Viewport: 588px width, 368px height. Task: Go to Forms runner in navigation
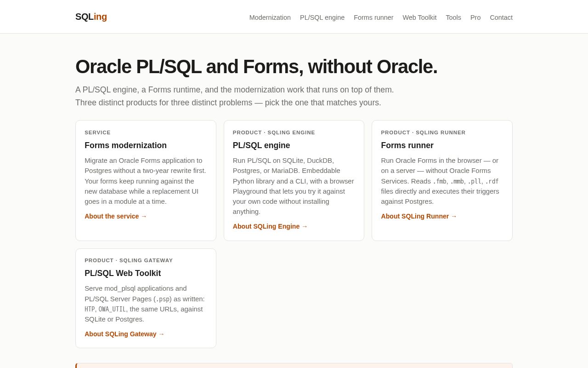pyautogui.click(x=373, y=17)
